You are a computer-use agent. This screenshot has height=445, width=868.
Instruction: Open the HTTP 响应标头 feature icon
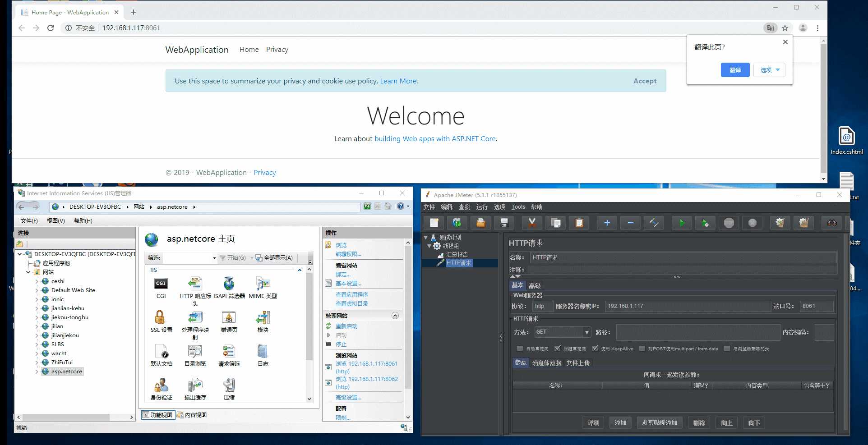tap(195, 284)
